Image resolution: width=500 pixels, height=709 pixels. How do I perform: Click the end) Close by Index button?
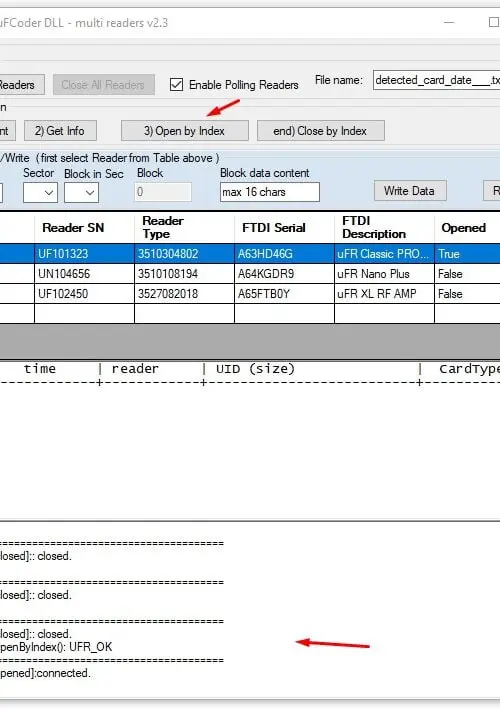click(x=321, y=131)
